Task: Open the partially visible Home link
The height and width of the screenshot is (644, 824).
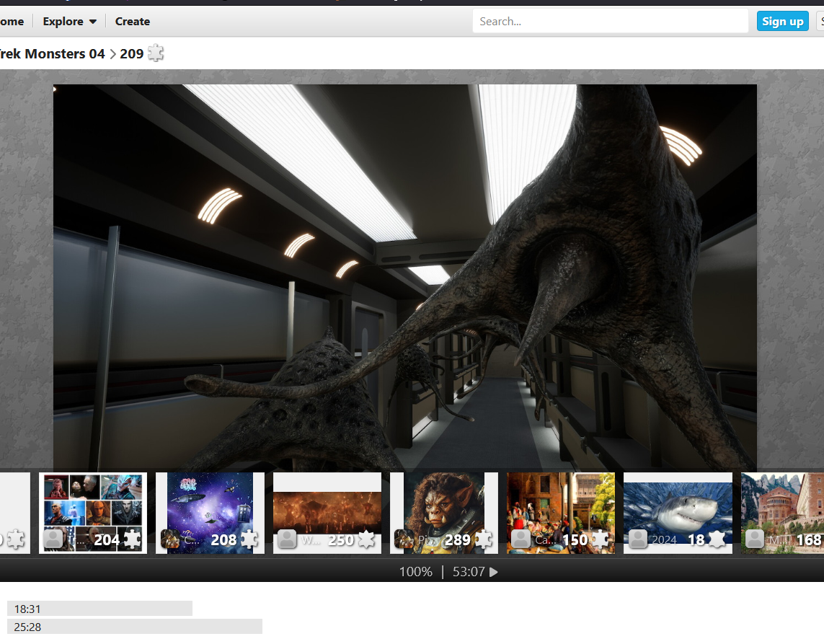Action: (x=12, y=22)
